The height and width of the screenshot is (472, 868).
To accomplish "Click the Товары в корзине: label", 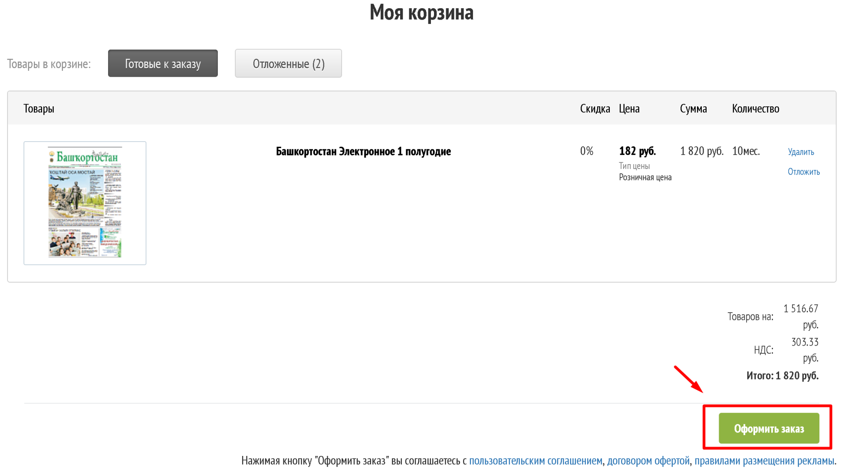I will coord(49,64).
